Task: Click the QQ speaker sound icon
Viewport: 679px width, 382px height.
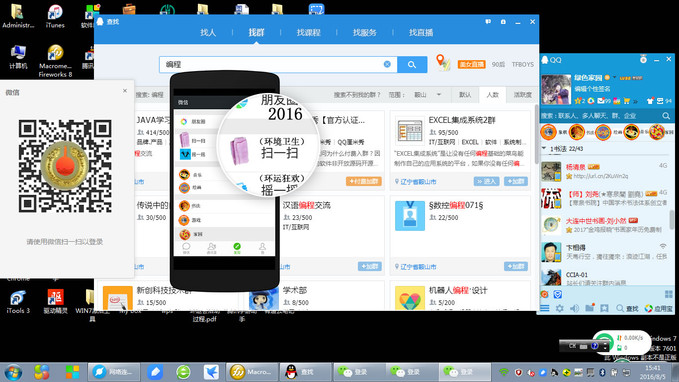Action: pos(574,308)
